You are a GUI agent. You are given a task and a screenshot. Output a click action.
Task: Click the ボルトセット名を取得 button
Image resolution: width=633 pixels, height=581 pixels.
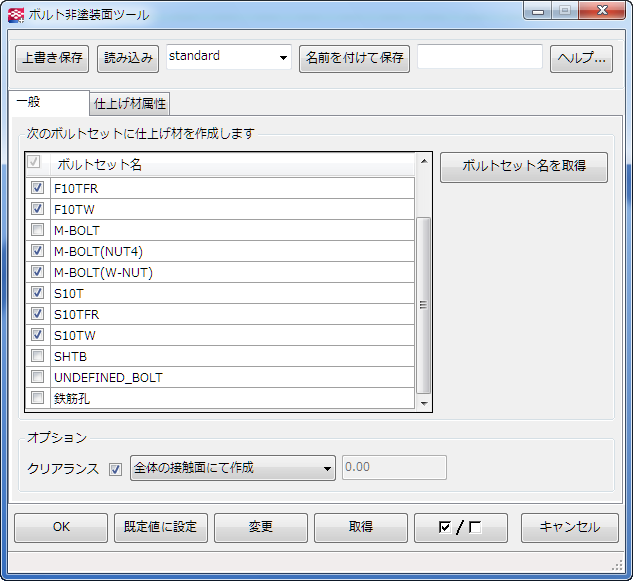coord(524,167)
